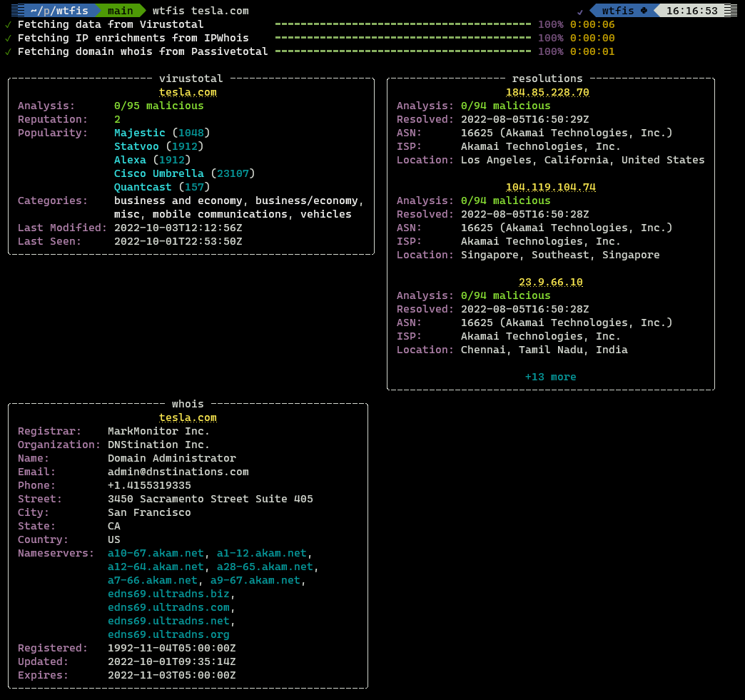Click the 'main' git branch prompt segment
Image resolution: width=745 pixels, height=700 pixels.
pos(120,11)
